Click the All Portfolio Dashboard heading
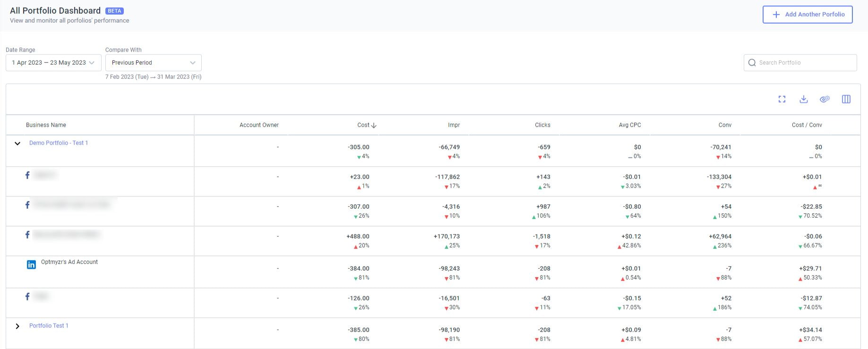Screen dimensions: 868x349 [x=55, y=11]
